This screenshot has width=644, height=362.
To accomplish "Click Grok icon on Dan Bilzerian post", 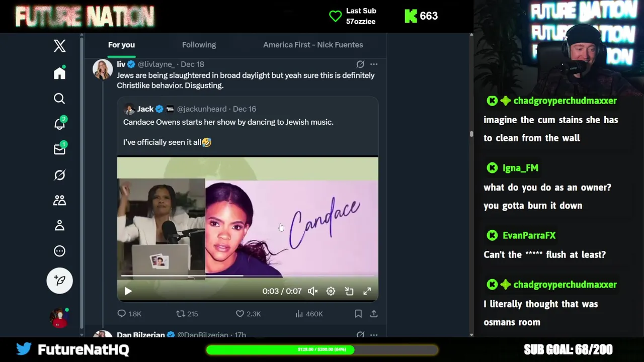I will point(360,334).
